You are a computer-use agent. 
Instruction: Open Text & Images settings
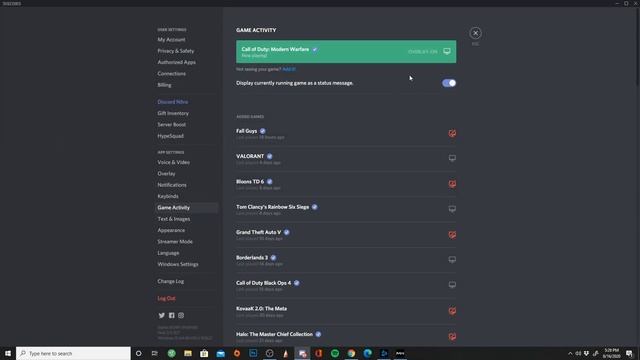[173, 219]
